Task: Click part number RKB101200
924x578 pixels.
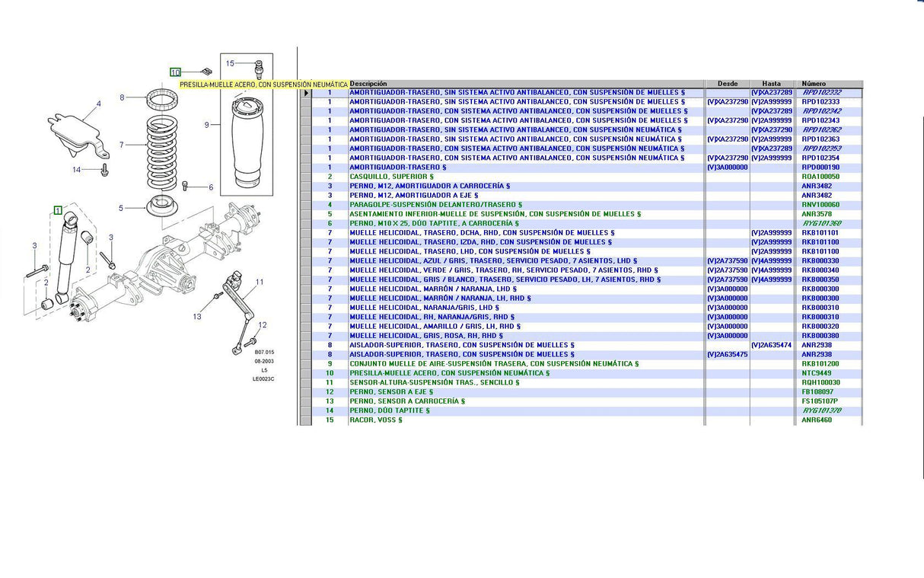Action: click(820, 364)
